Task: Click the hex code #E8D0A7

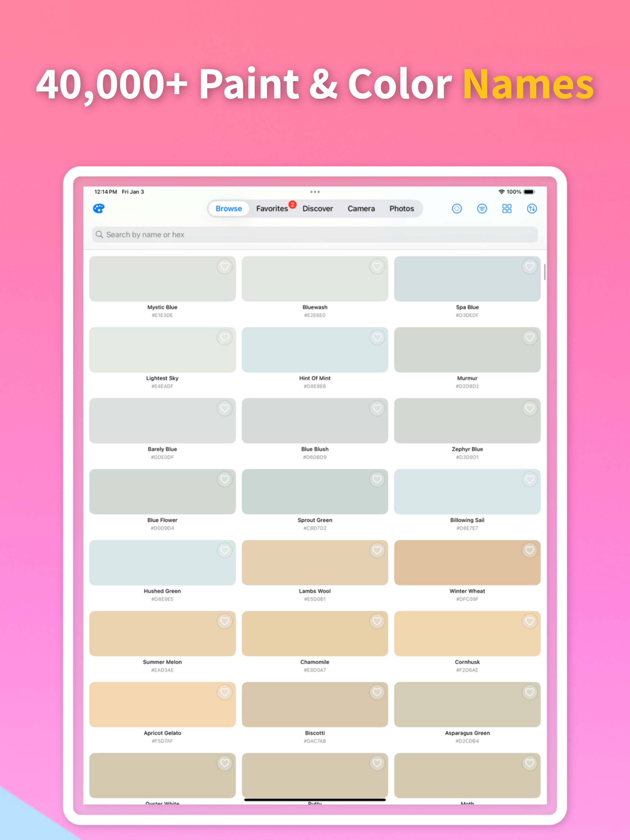Action: [x=315, y=670]
